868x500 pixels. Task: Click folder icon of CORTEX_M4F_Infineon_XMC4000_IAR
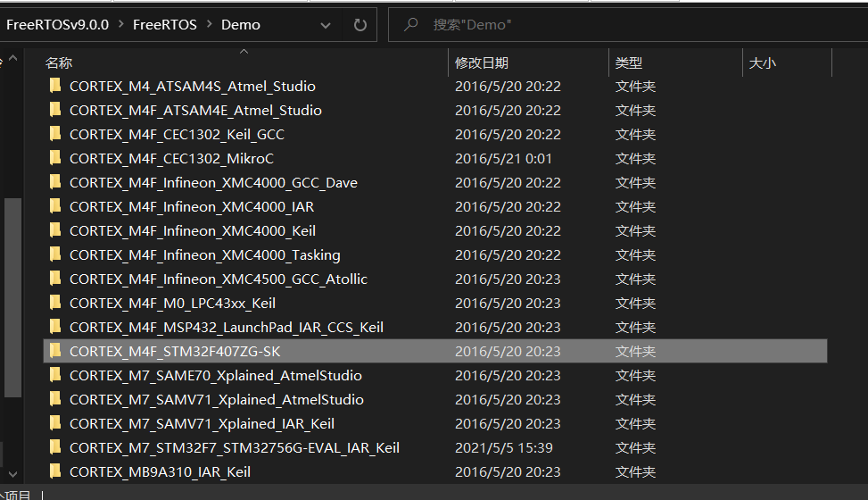(54, 206)
